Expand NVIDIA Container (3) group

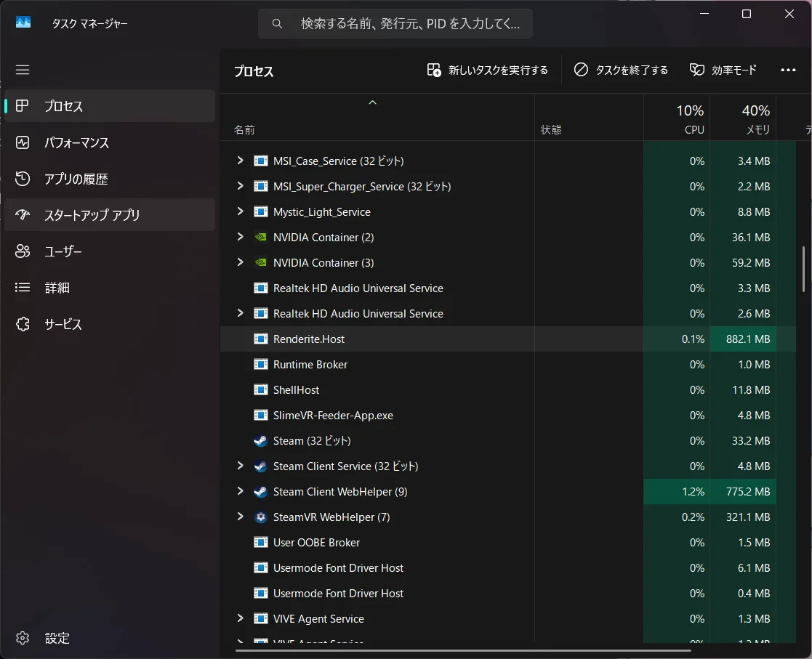(x=240, y=262)
